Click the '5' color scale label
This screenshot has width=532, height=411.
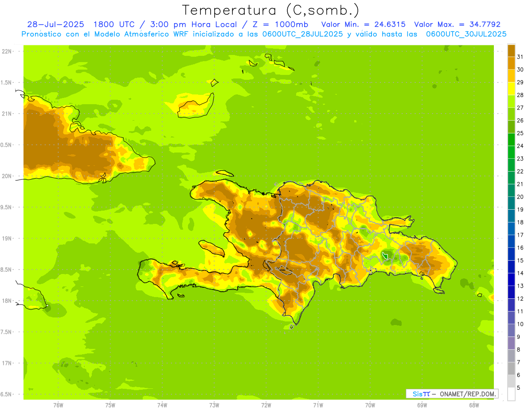point(519,388)
